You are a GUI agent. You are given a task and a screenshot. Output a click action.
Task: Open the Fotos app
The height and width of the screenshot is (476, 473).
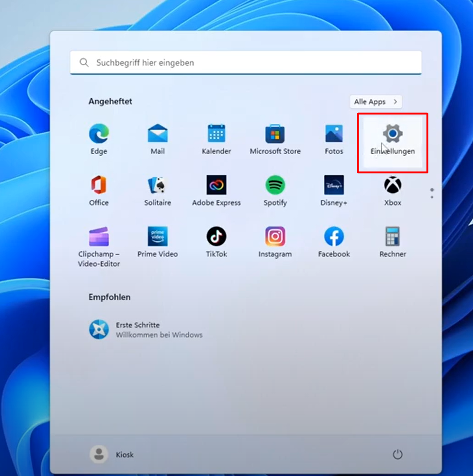click(x=334, y=139)
